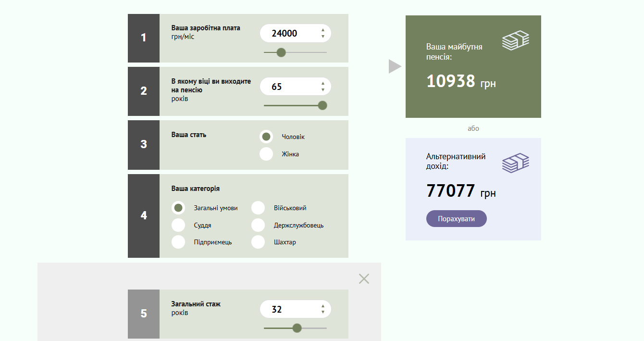This screenshot has height=341, width=644.
Task: Click the money stack icon in pension box
Action: click(x=515, y=40)
